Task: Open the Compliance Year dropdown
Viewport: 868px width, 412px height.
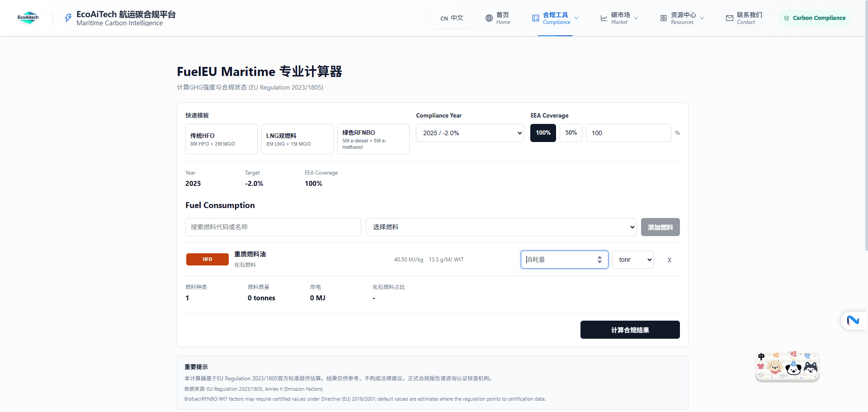Action: point(470,133)
